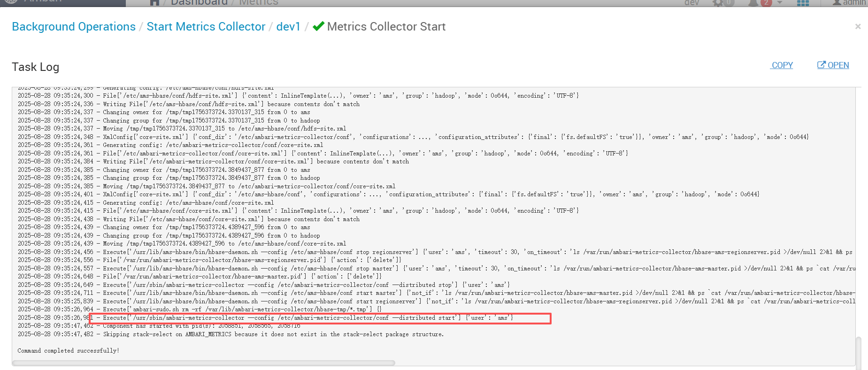This screenshot has width=868, height=370.
Task: Click the XmlConfig line at 09:35:24,348
Action: tap(413, 137)
